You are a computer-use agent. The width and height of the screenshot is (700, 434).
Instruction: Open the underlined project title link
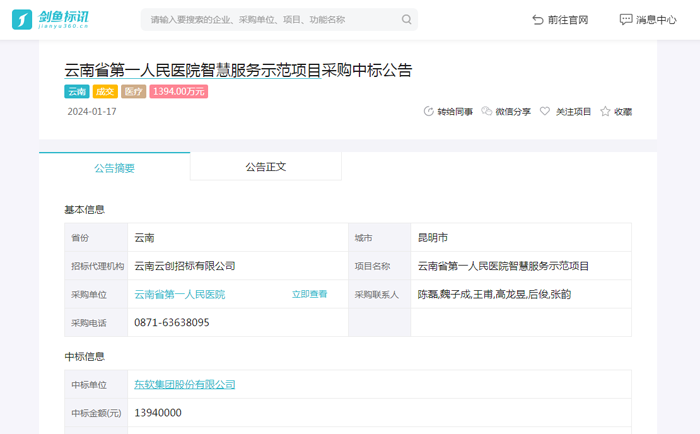(x=193, y=71)
